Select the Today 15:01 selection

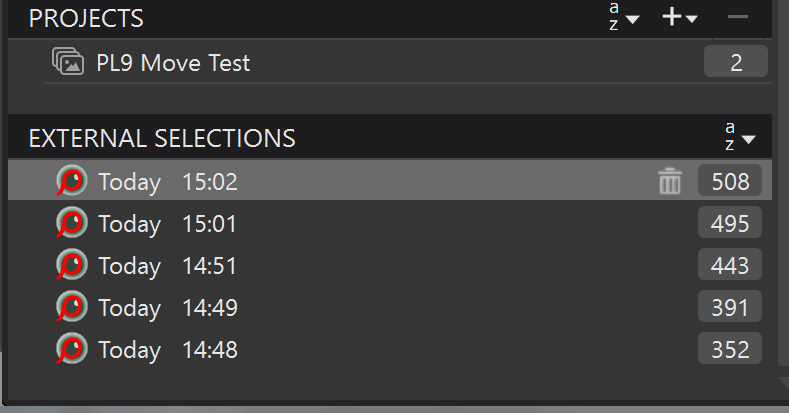pyautogui.click(x=168, y=224)
